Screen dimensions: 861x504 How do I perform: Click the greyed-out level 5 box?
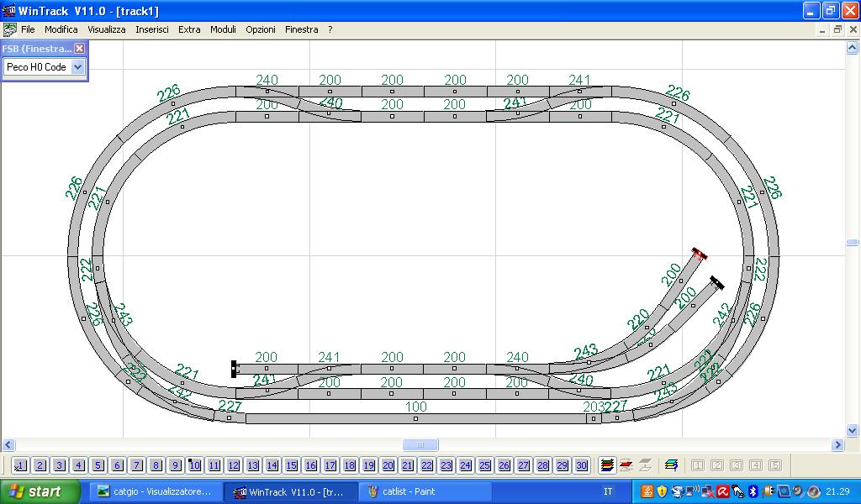774,465
